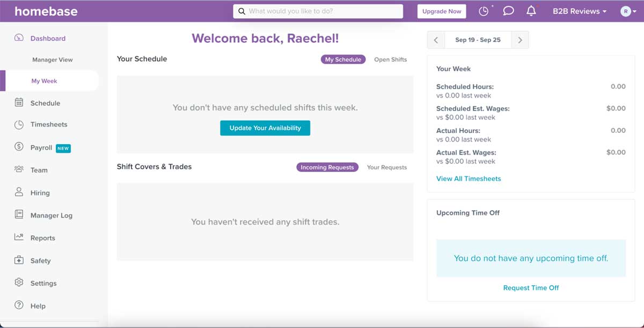The image size is (644, 328).
Task: Open the Safety page
Action: click(x=40, y=260)
